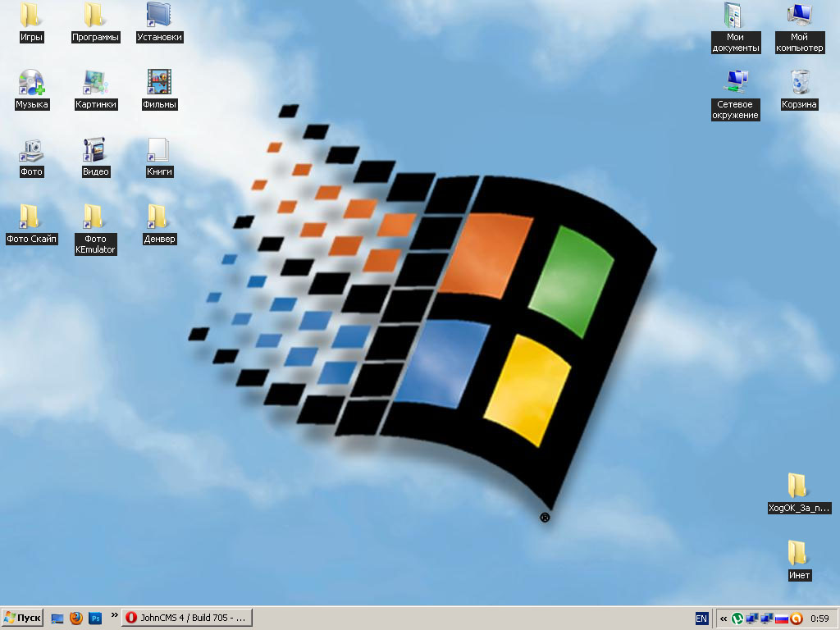Switch to JohnCMS 4 Opera taskbar window
This screenshot has height=630, width=840.
click(x=186, y=618)
